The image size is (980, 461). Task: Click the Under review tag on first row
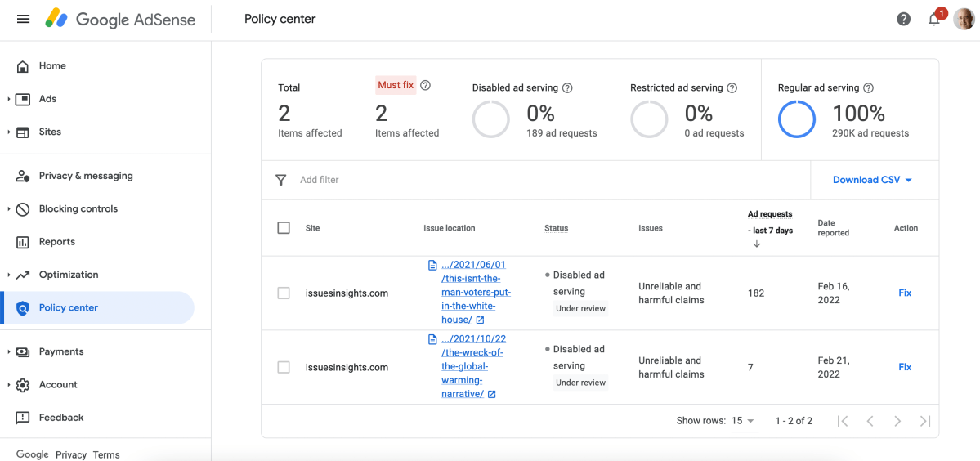pos(580,309)
